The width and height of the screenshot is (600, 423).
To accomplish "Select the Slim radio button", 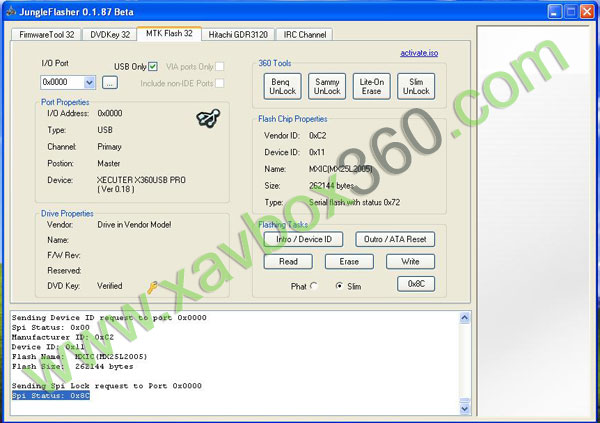I will pos(339,286).
